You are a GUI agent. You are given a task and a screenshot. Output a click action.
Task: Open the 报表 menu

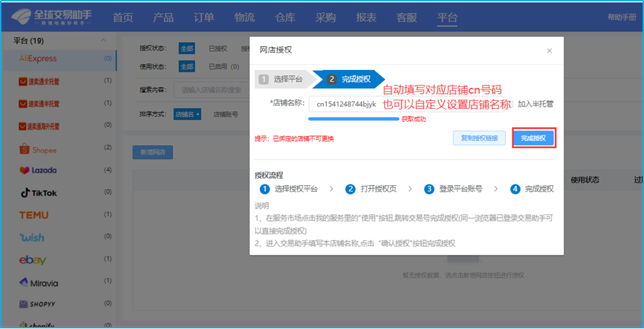pos(366,17)
